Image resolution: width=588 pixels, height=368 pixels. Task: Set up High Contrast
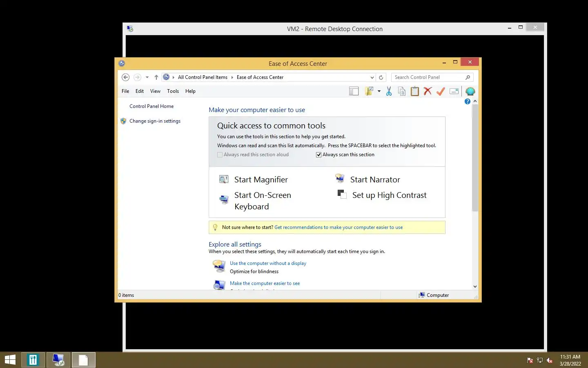(x=389, y=195)
